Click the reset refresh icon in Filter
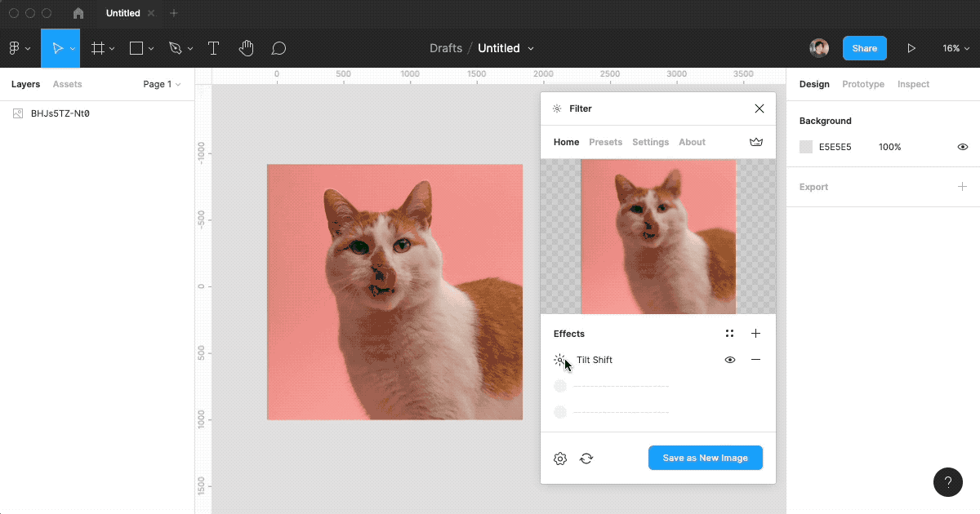Viewport: 980px width, 514px height. point(586,459)
